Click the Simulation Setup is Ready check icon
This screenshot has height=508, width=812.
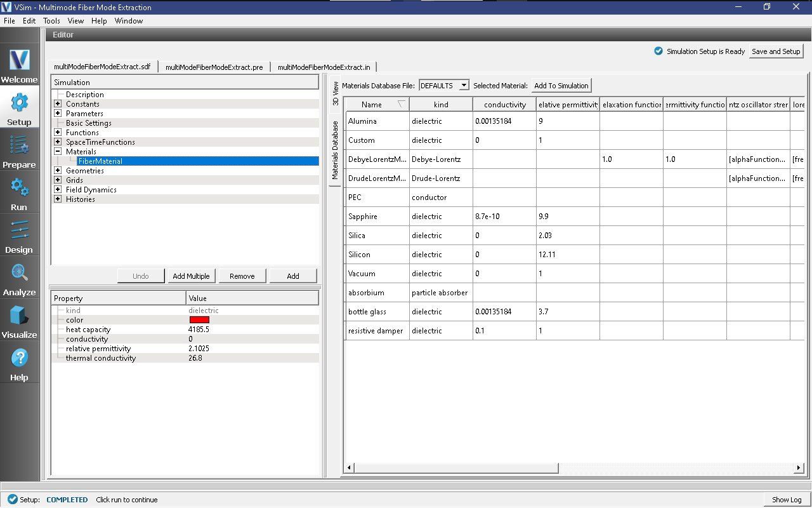[658, 51]
